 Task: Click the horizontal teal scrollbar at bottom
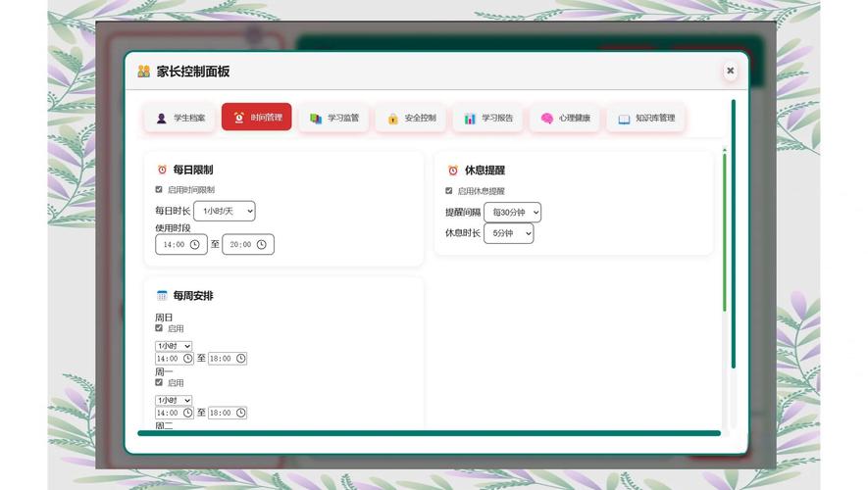[429, 433]
